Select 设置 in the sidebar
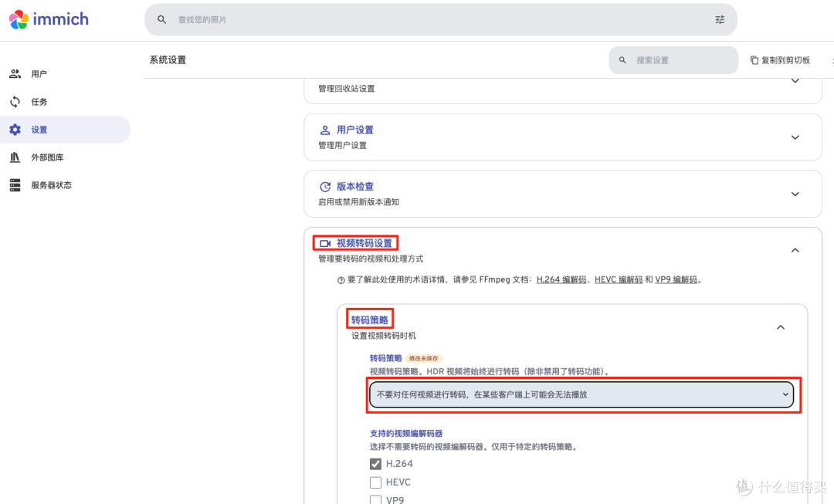Screen dimensions: 834x504 coord(65,129)
